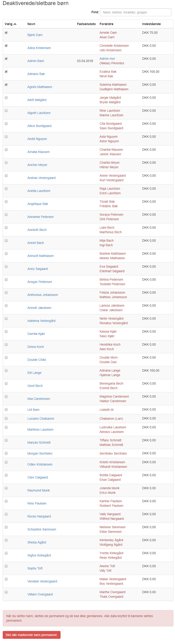The image size is (175, 644).
Task: Select the checkbox next to Elli Lange
Action: 6,370
